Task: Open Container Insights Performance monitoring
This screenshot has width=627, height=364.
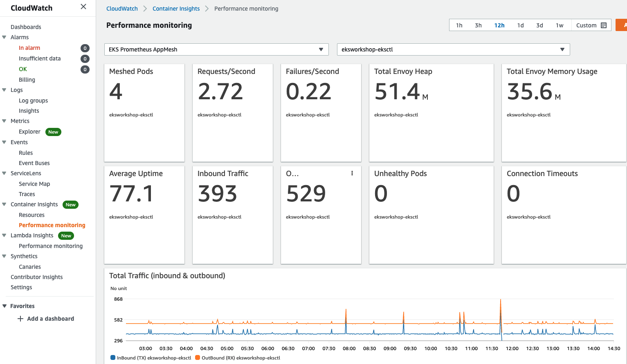Action: pyautogui.click(x=52, y=225)
